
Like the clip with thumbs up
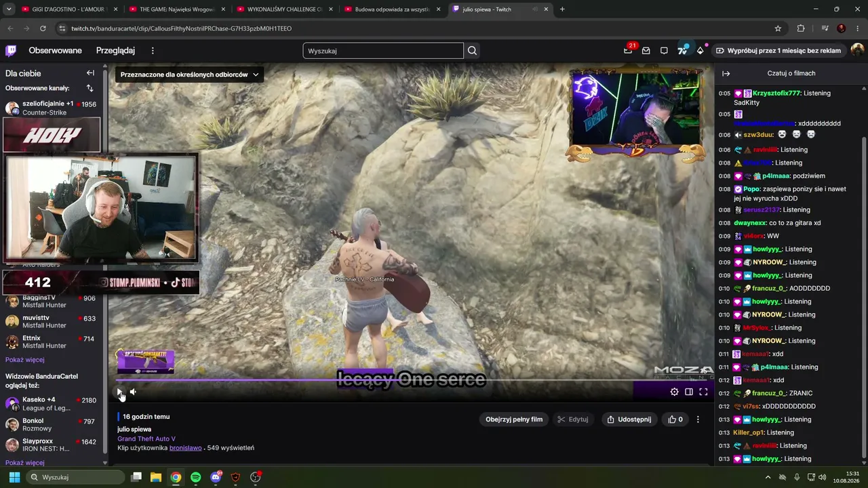point(675,420)
